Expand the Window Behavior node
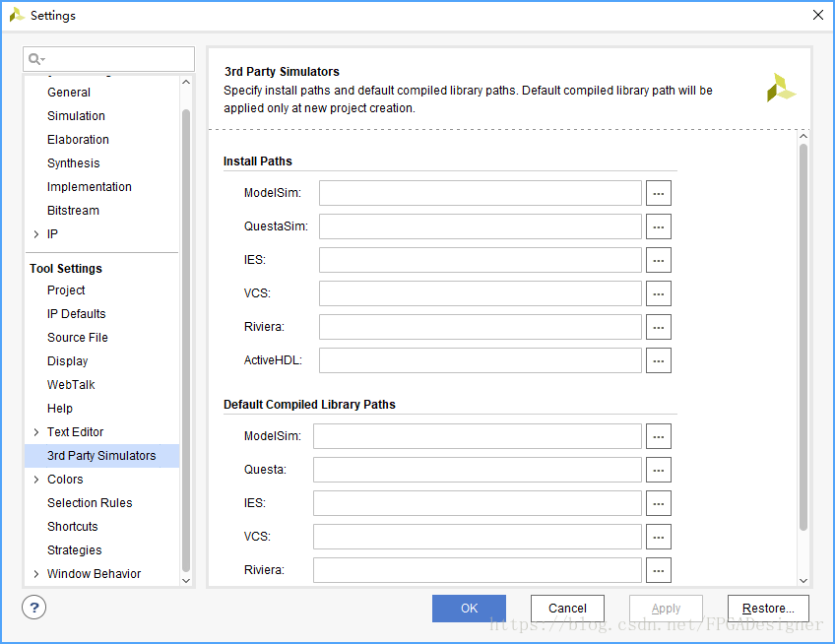This screenshot has height=644, width=835. pos(35,574)
